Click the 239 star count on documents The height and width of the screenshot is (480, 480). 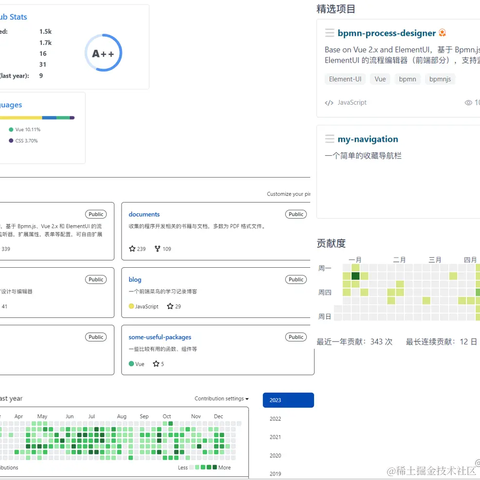point(141,249)
